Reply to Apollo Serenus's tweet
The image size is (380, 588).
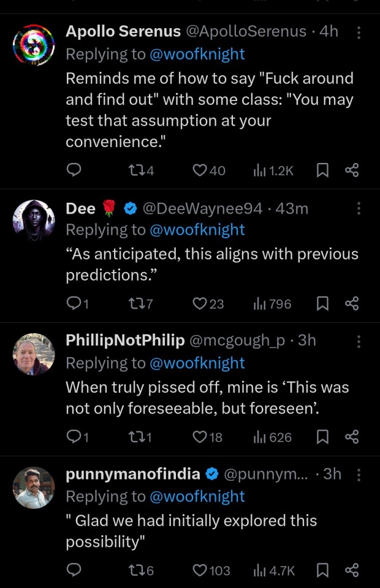[74, 170]
